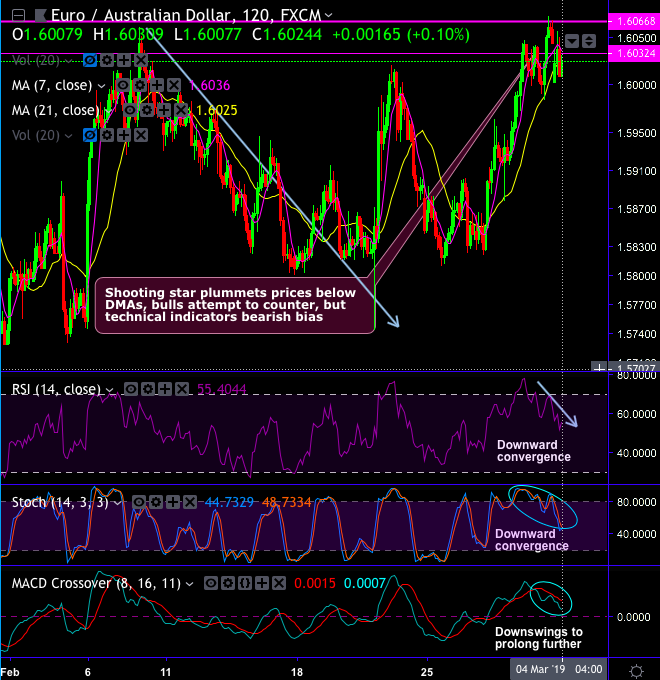Click the Stoch (14, 3, 3) indicator label

60,503
